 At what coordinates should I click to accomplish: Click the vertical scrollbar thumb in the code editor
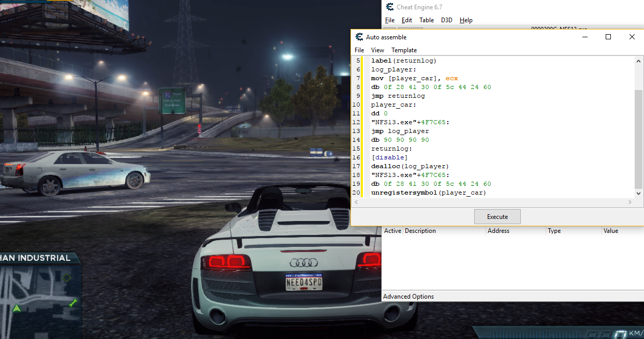click(639, 139)
